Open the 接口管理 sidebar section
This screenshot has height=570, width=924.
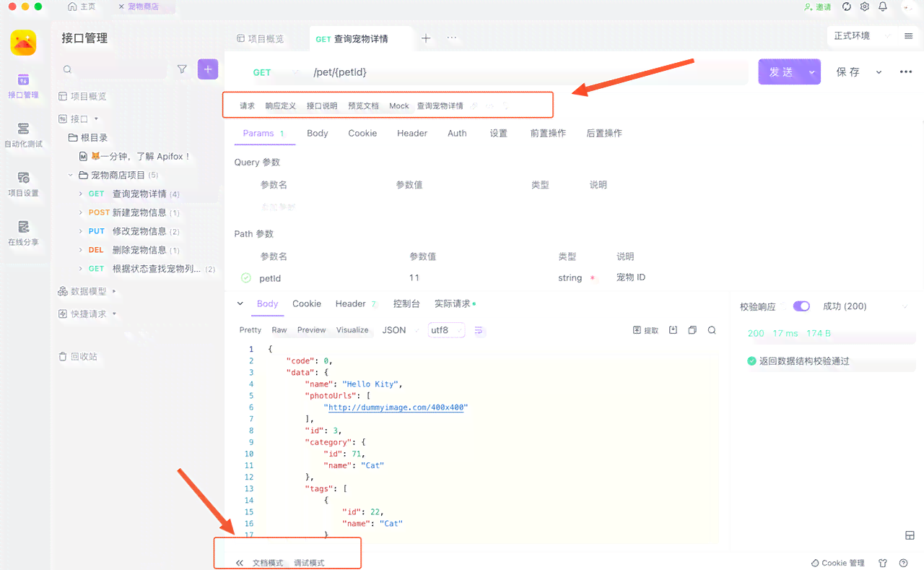[23, 86]
